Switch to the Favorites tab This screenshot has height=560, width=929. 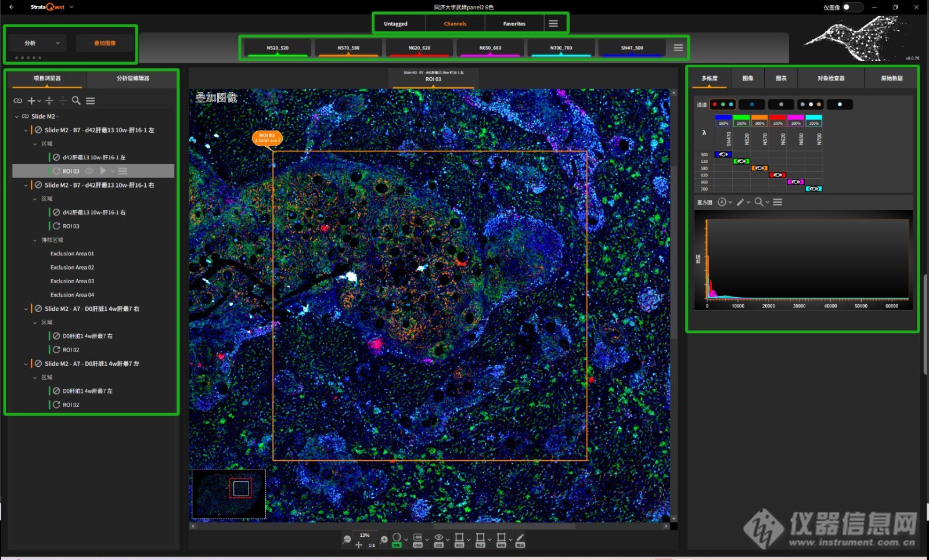click(x=514, y=24)
